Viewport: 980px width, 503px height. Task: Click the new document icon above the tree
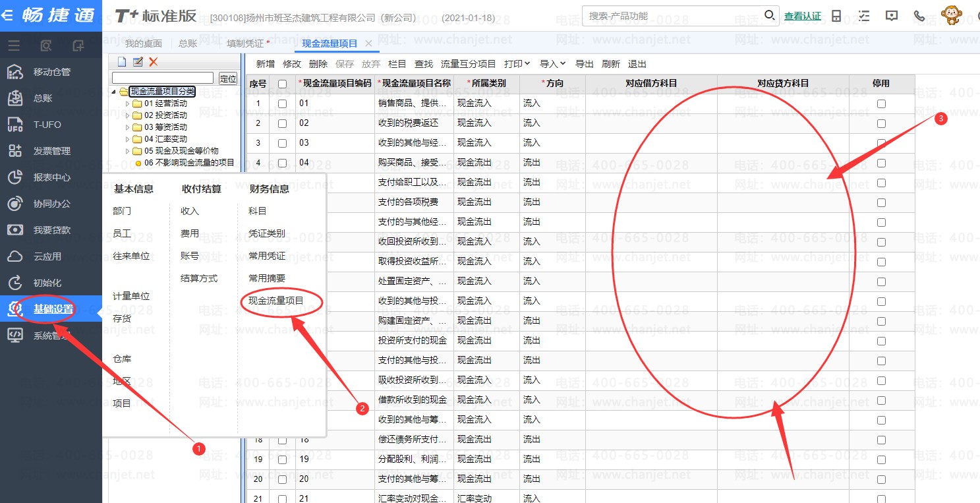pyautogui.click(x=122, y=62)
